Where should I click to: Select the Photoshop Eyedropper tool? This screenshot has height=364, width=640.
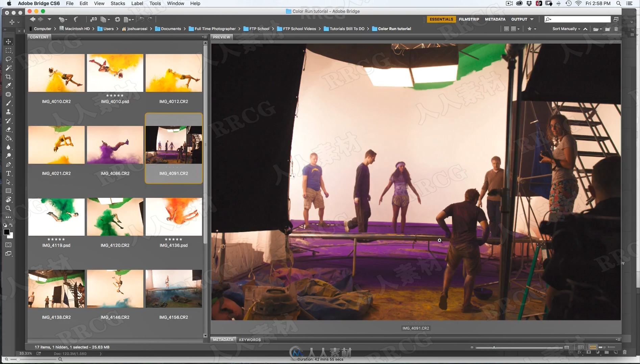[x=8, y=85]
